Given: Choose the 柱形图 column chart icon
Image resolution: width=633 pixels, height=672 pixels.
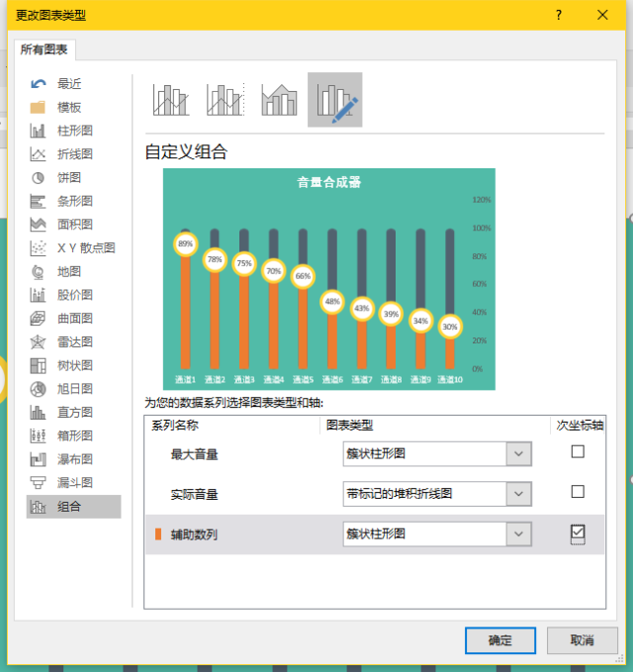Looking at the screenshot, I should pyautogui.click(x=39, y=131).
